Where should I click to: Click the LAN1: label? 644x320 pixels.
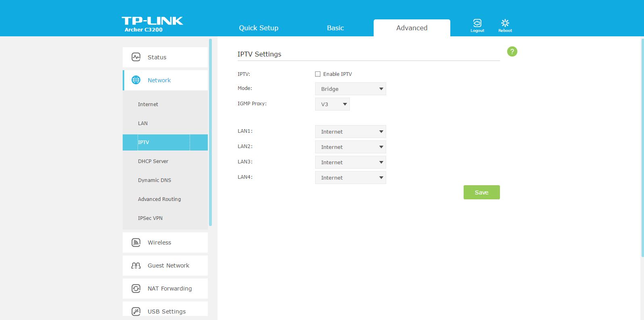[245, 131]
